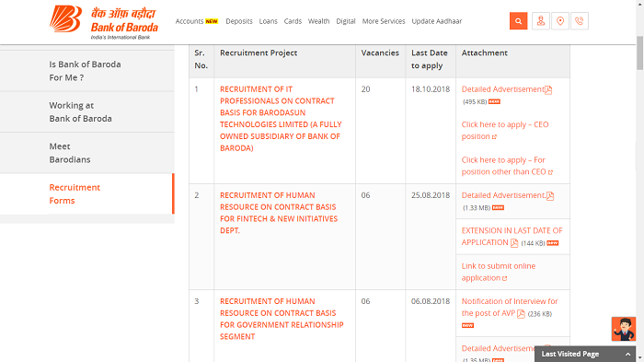Open Notification of Interview for AVP link
Image resolution: width=644 pixels, height=362 pixels.
coord(510,308)
